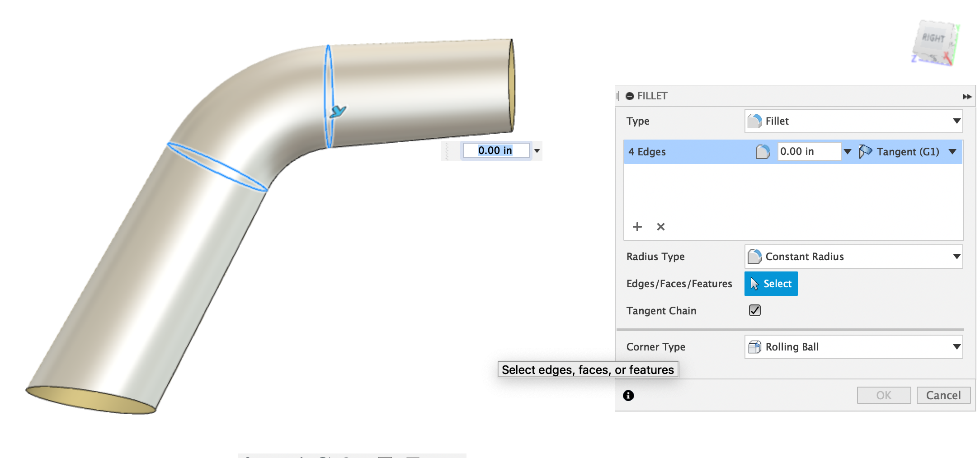This screenshot has height=458, width=980.
Task: Remove the edge set using the X icon
Action: [660, 227]
